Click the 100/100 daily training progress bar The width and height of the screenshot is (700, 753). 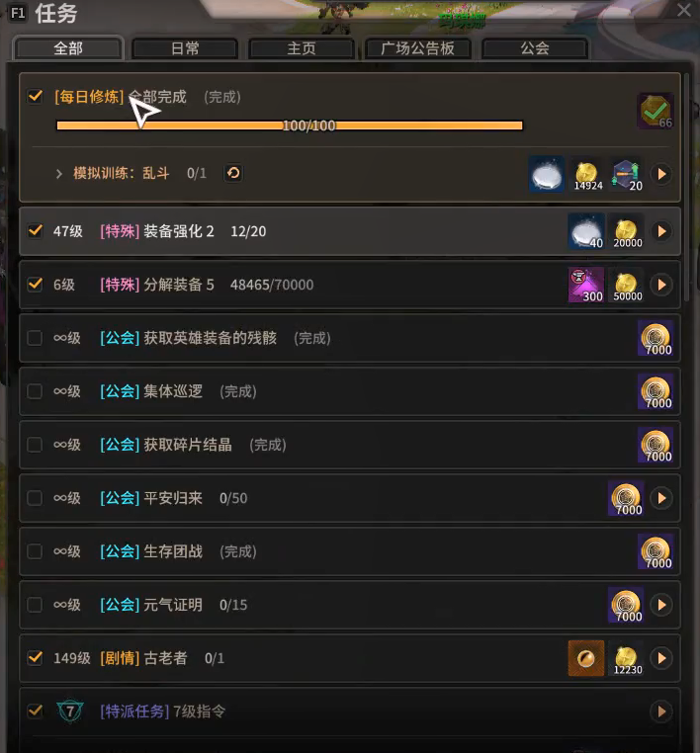(x=290, y=125)
